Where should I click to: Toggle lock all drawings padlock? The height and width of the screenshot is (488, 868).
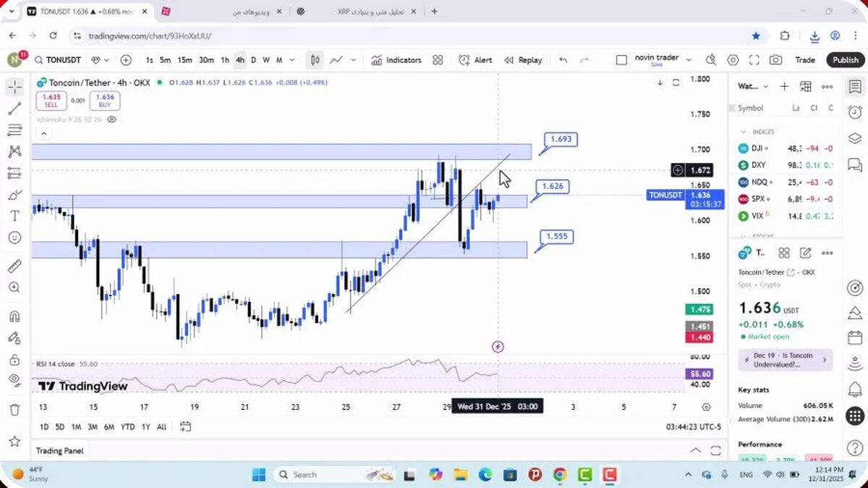click(x=14, y=360)
